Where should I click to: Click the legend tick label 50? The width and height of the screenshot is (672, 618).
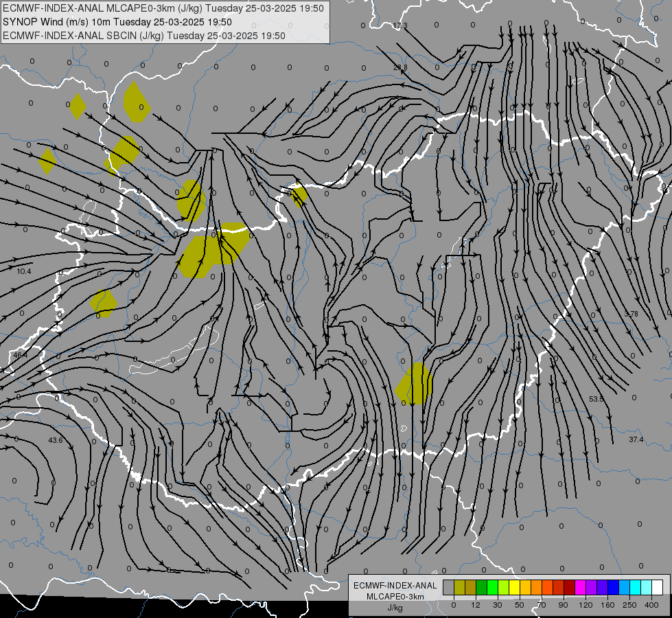point(520,605)
